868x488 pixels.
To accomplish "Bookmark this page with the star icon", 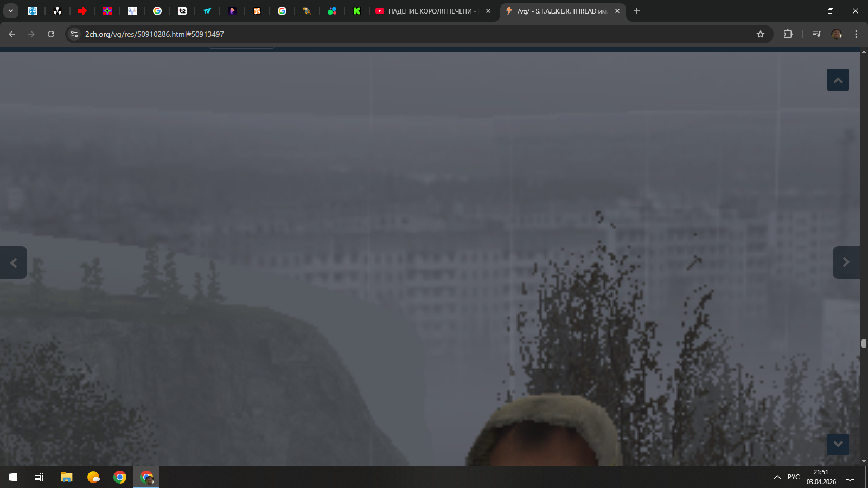I will [x=761, y=34].
